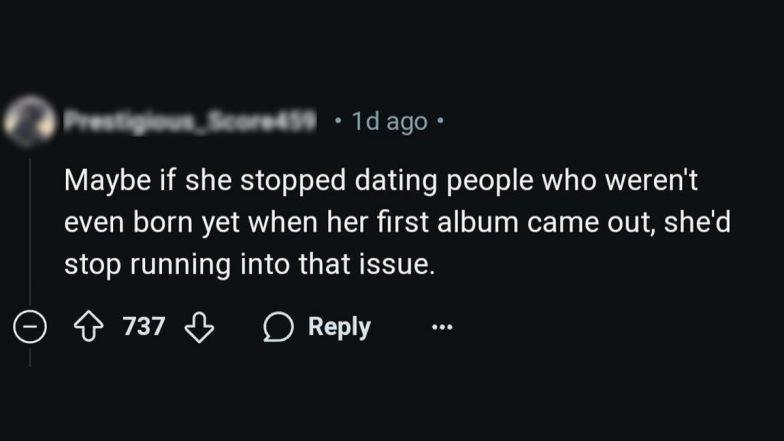Image resolution: width=784 pixels, height=441 pixels.
Task: Open the blurred username profile link
Action: (190, 121)
